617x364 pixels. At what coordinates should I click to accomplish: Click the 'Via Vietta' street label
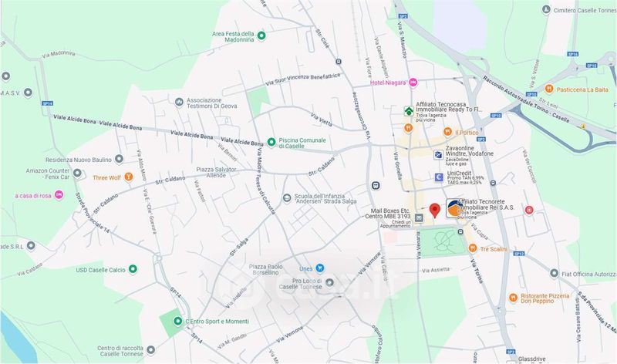tap(321, 120)
